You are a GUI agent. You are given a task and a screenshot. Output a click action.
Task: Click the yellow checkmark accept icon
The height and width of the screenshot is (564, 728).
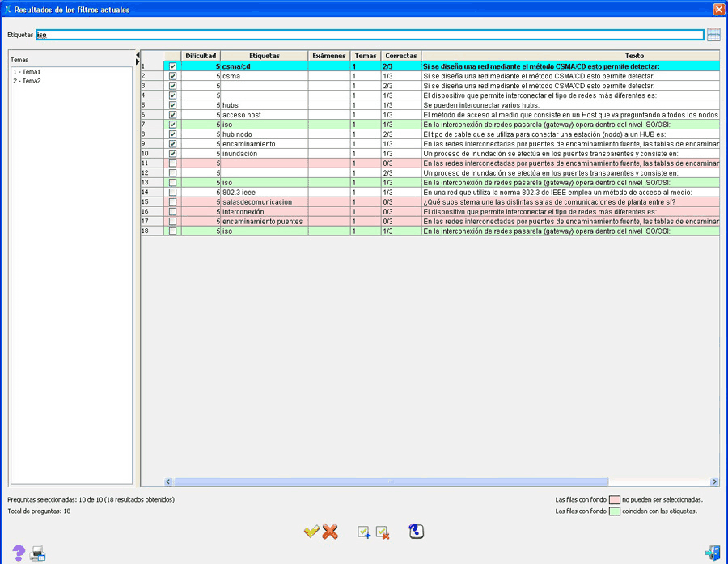[x=311, y=532]
